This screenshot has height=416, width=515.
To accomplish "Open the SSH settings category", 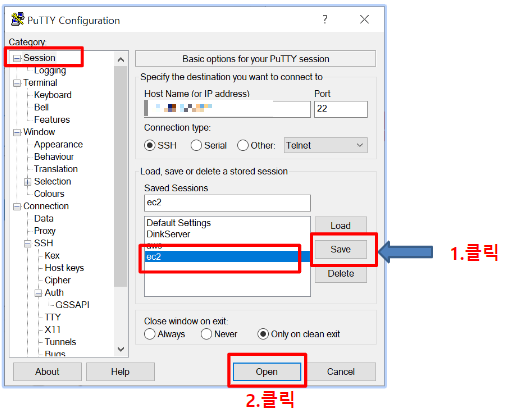I will [x=44, y=243].
